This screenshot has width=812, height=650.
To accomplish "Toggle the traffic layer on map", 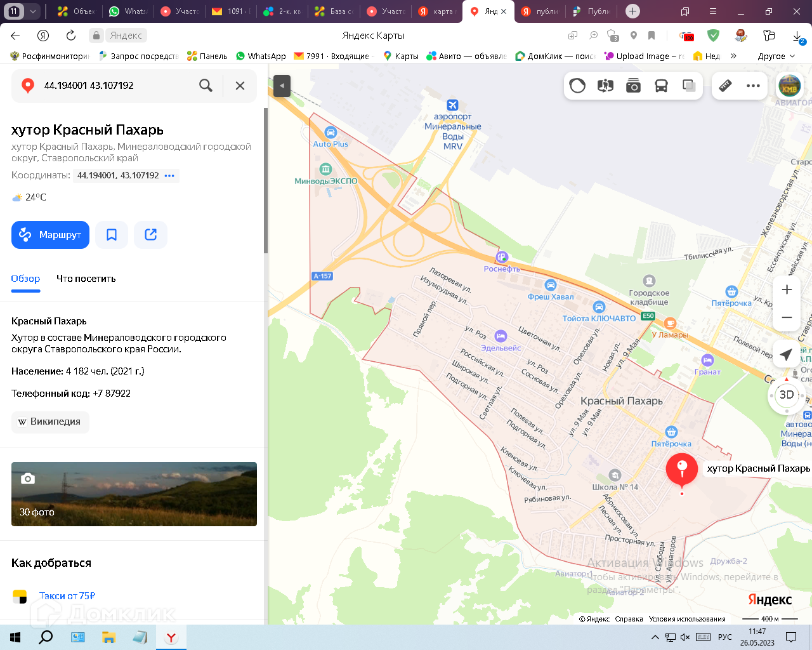I will (577, 86).
